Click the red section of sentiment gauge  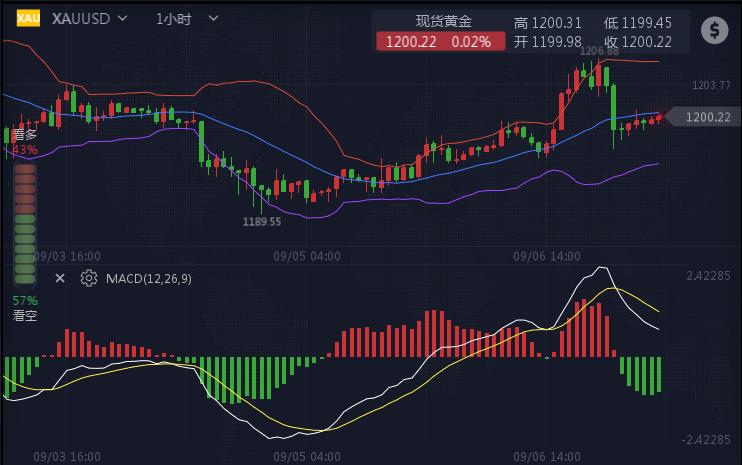(x=25, y=187)
